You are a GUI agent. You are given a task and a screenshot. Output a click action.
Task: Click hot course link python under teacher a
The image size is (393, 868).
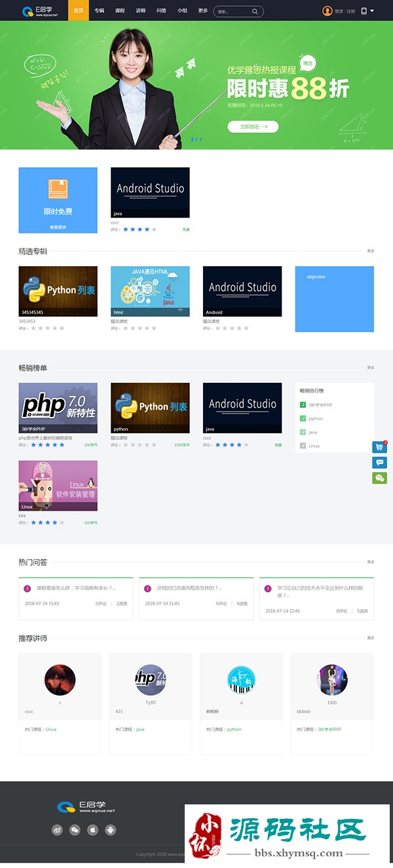(234, 729)
